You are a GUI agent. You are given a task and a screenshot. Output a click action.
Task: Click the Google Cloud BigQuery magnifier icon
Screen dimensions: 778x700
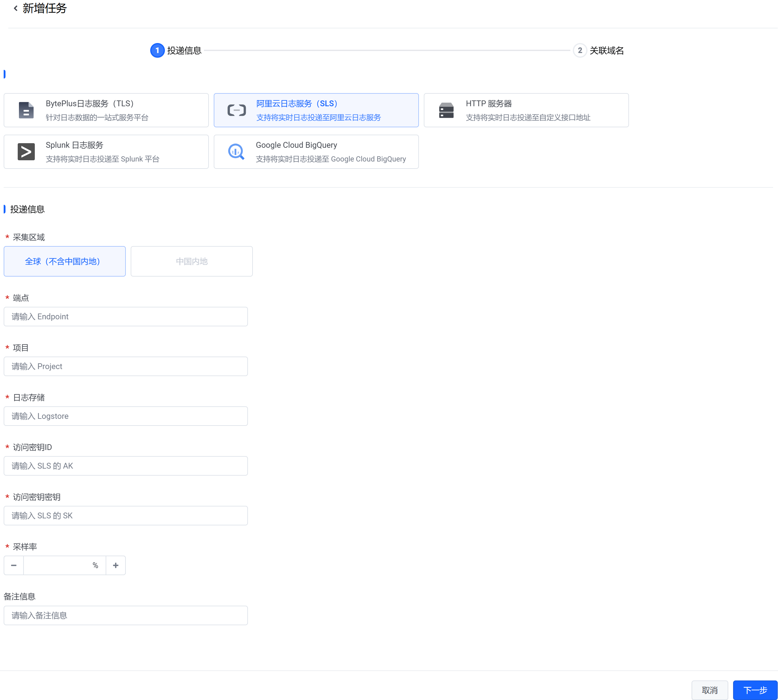point(236,151)
